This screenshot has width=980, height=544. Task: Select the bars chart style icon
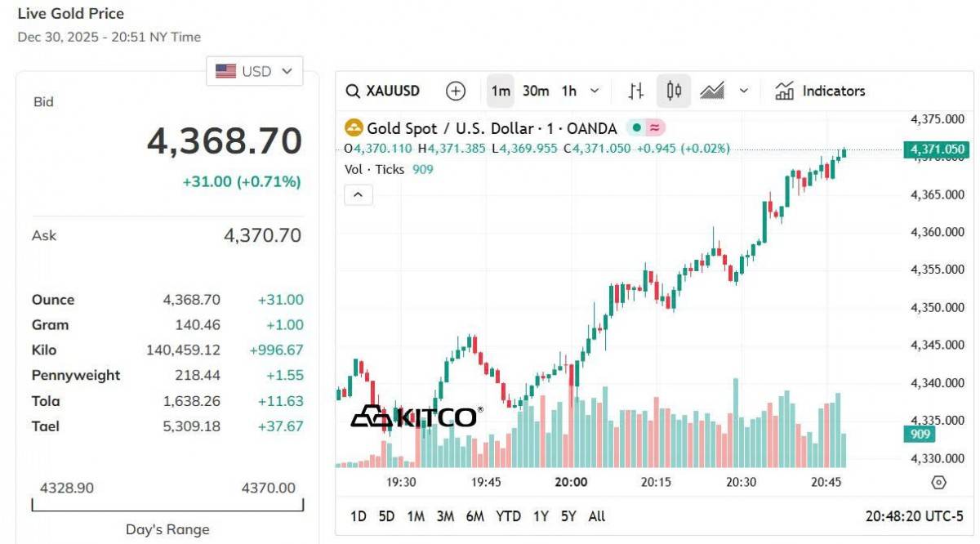click(x=636, y=91)
